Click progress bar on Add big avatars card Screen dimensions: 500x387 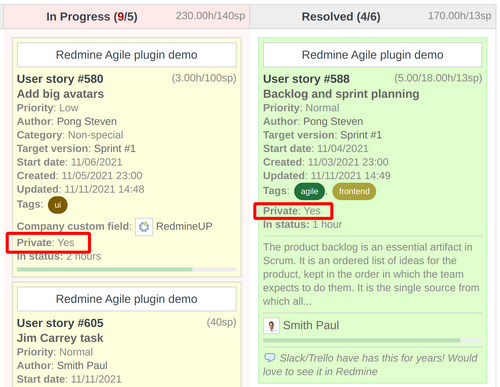(x=127, y=269)
